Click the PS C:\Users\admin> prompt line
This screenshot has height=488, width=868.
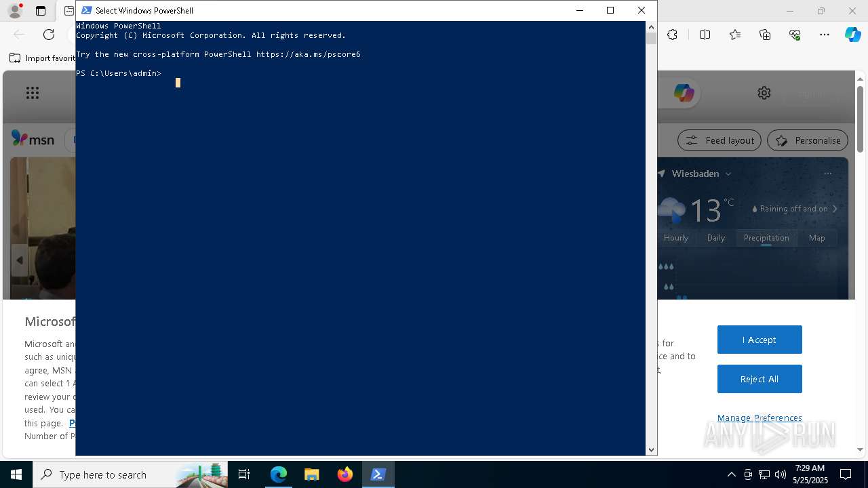pyautogui.click(x=119, y=73)
